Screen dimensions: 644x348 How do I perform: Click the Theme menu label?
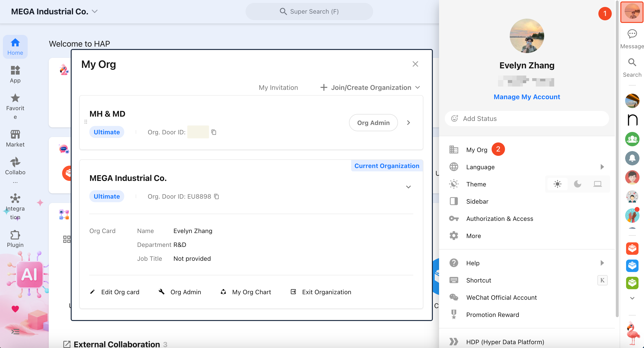click(x=476, y=184)
